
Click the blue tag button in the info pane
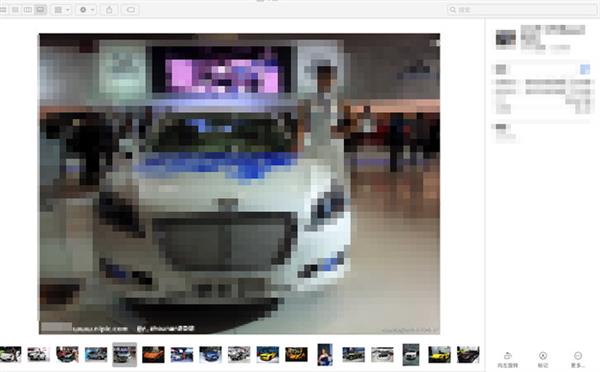pos(585,69)
